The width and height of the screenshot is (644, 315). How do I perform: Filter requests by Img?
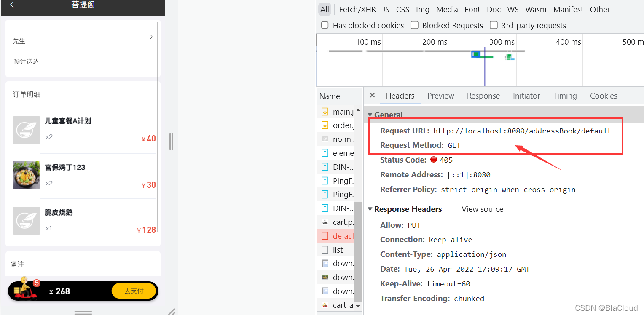coord(423,9)
